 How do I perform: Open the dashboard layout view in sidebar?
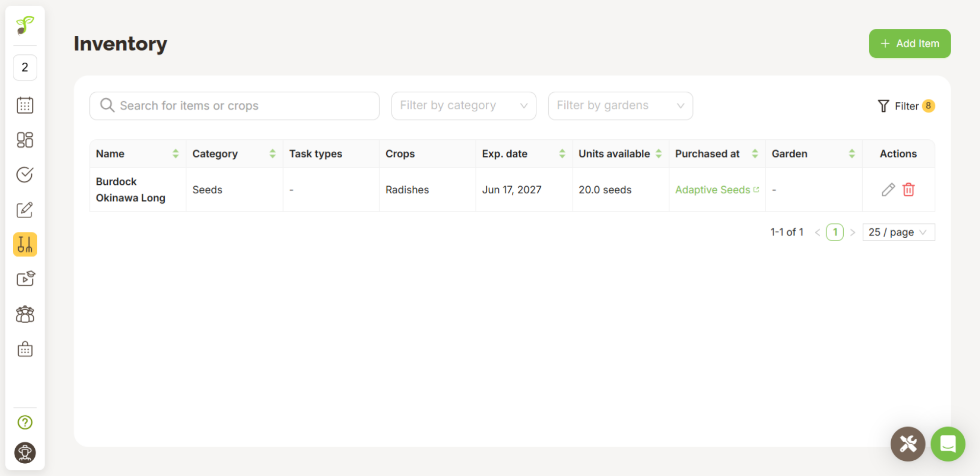click(25, 140)
